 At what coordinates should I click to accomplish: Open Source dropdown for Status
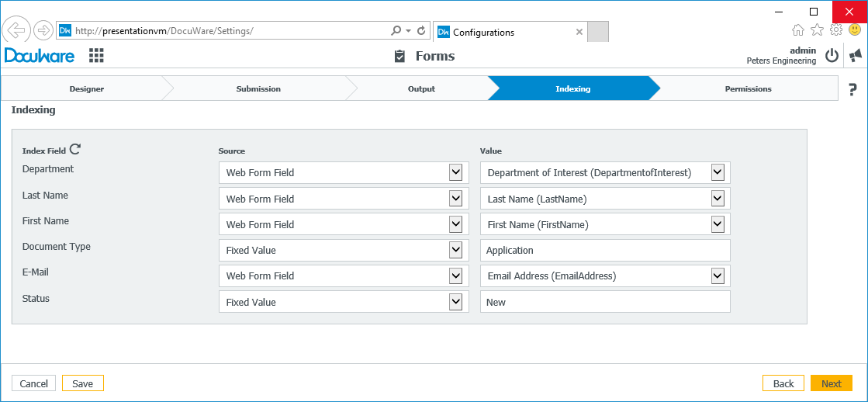tap(455, 302)
